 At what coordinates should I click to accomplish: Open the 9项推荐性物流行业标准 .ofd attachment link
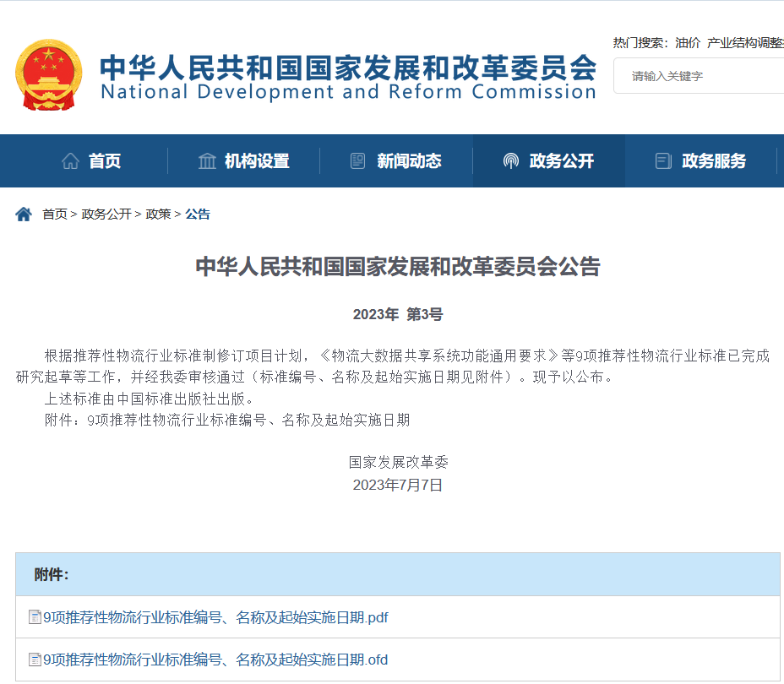tap(215, 660)
